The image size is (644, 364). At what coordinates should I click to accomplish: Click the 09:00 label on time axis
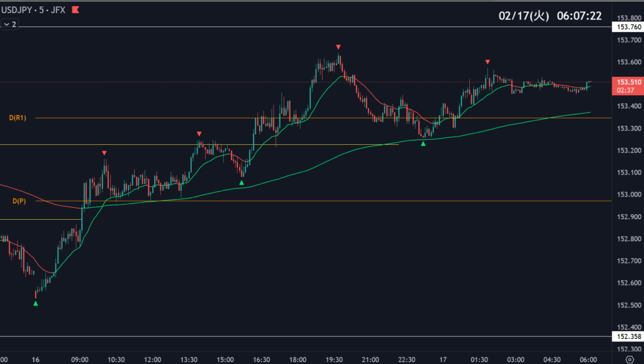pos(80,360)
